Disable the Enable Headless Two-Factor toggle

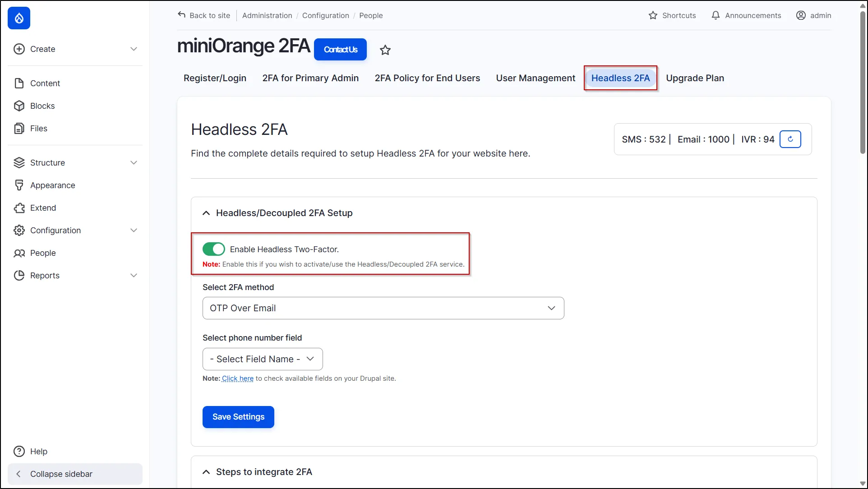[213, 249]
